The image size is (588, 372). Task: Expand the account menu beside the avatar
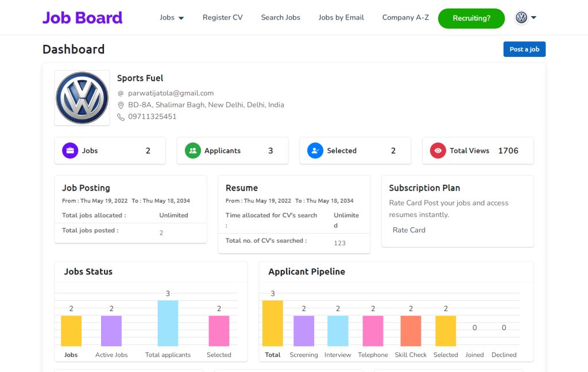533,18
